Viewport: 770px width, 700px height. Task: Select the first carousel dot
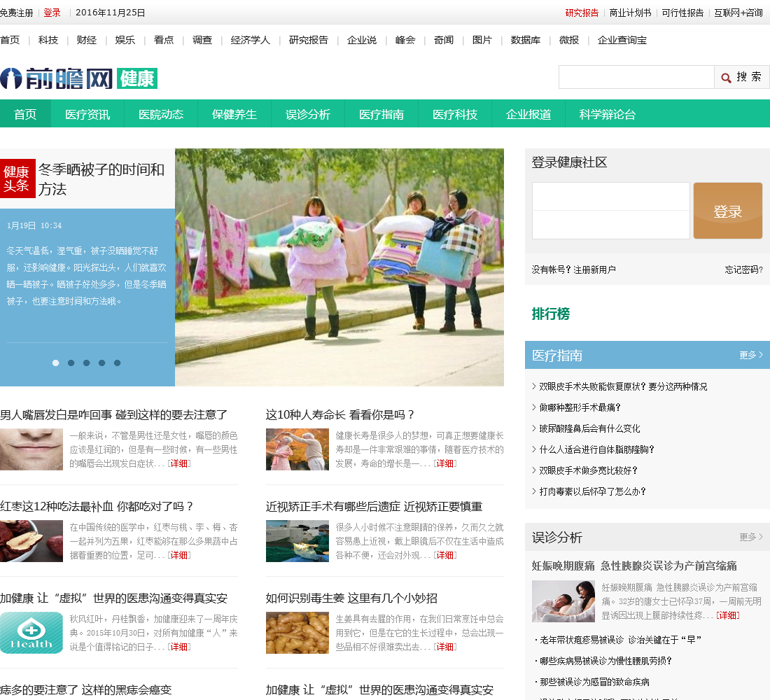coord(55,363)
